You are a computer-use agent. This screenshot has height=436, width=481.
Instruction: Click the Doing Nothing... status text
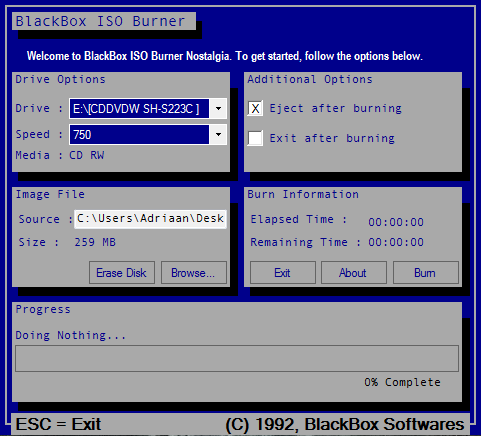point(71,335)
